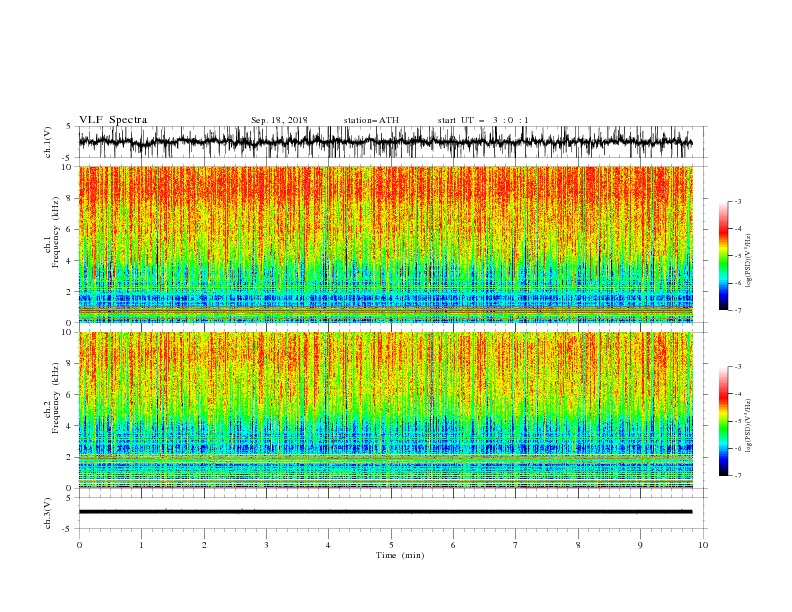Click the ch.2 spectrogram color scale bar

pos(724,421)
